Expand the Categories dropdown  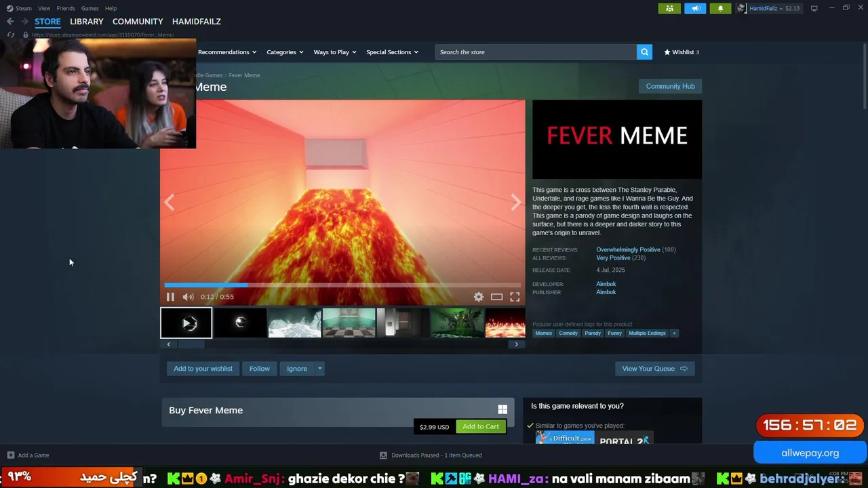coord(285,52)
